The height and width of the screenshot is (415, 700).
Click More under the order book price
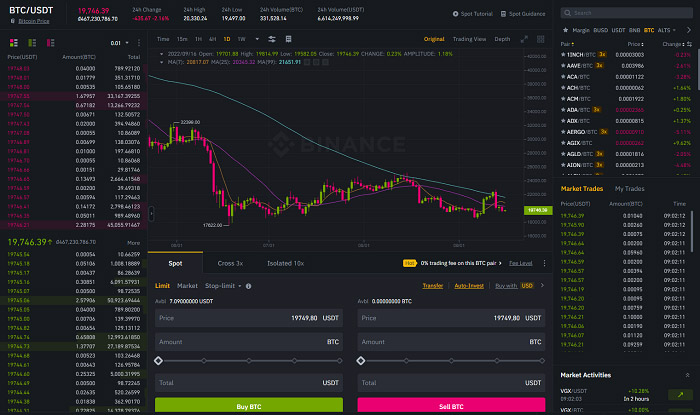(133, 243)
